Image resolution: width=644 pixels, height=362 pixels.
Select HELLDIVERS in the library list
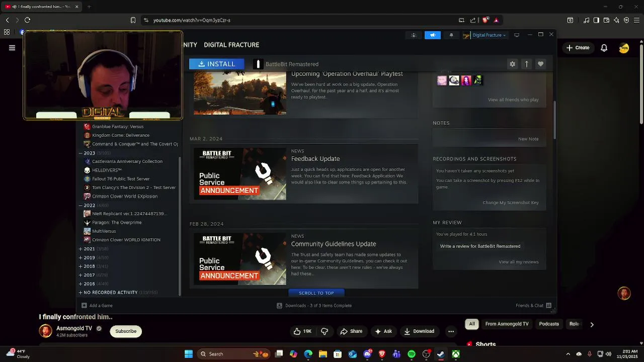[107, 170]
